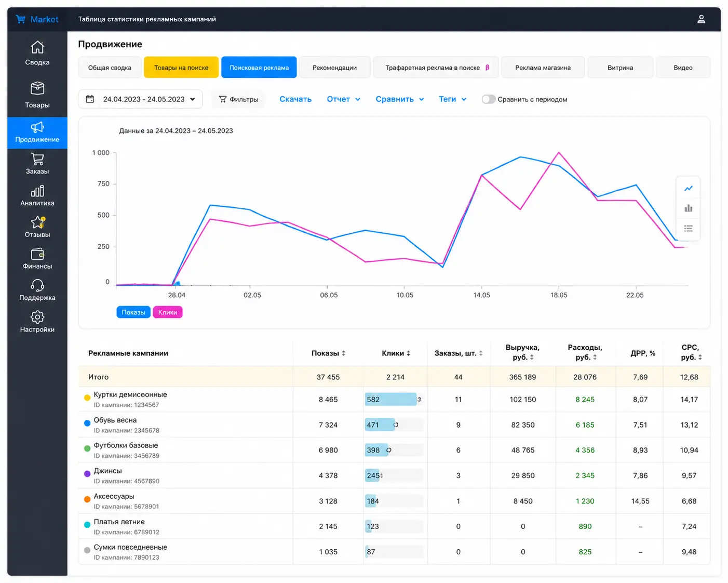Open the user profile icon
This screenshot has height=583, width=728.
(701, 19)
